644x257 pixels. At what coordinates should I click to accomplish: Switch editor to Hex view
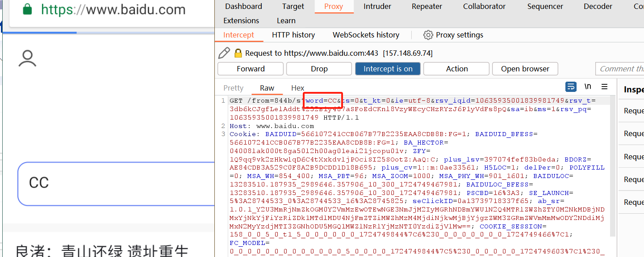coord(297,88)
